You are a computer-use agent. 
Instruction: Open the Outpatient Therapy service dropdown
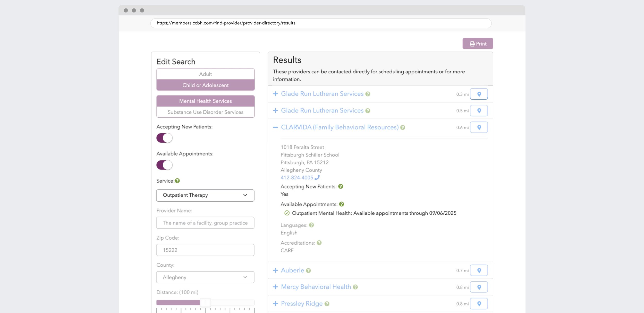click(x=205, y=195)
